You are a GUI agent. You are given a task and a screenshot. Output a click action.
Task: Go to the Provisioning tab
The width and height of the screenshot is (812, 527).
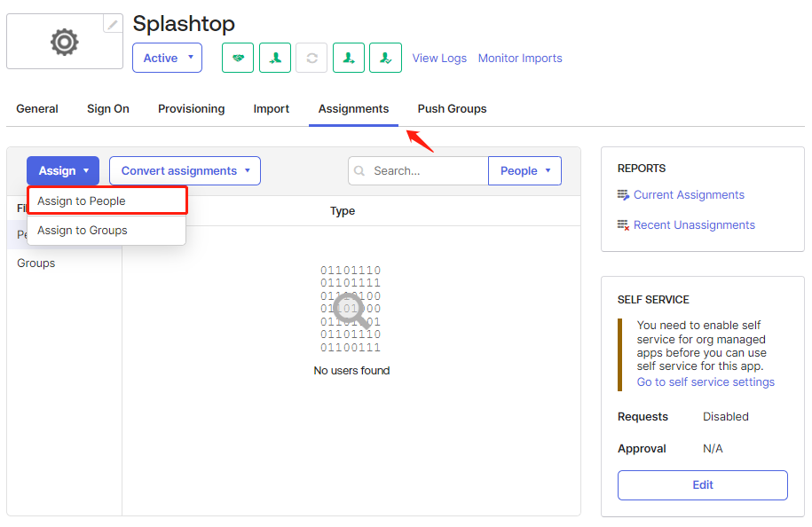pos(192,109)
